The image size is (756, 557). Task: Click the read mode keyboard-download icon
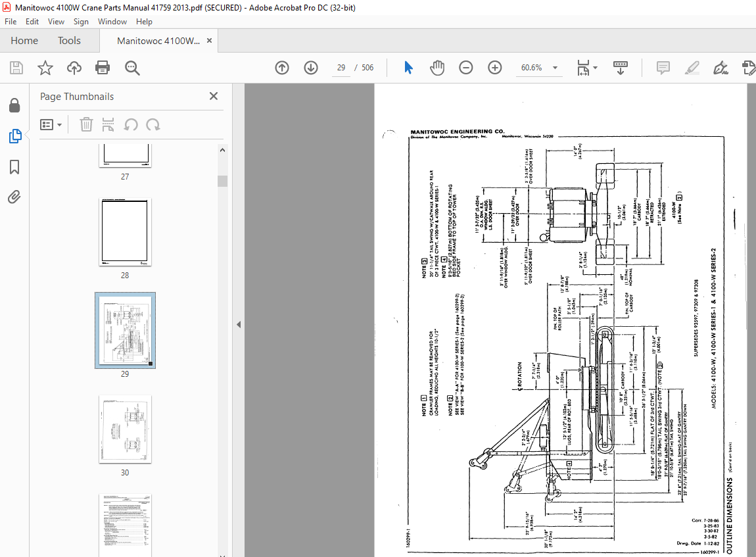621,68
